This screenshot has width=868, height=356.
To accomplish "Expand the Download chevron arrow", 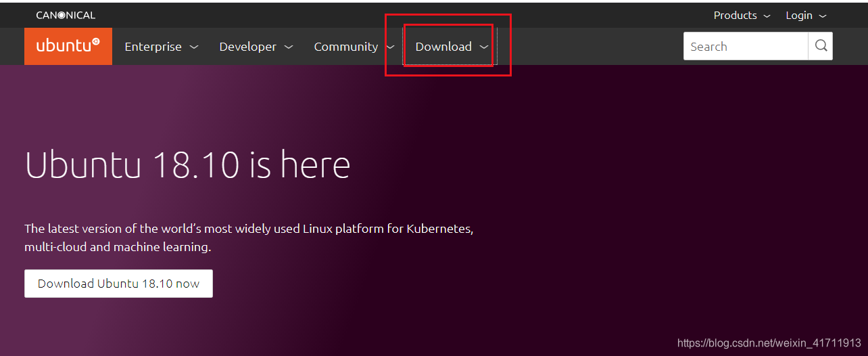I will 484,47.
